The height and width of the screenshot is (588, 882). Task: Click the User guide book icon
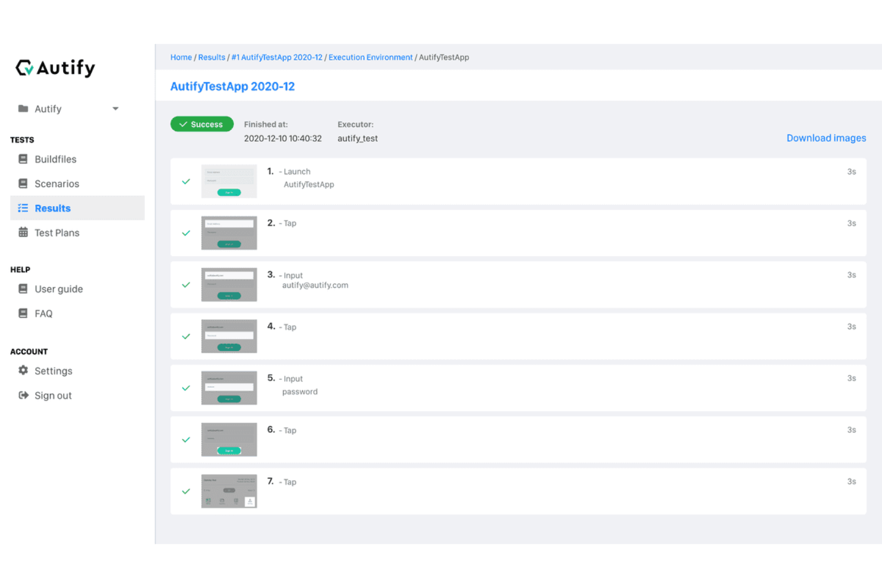(23, 289)
